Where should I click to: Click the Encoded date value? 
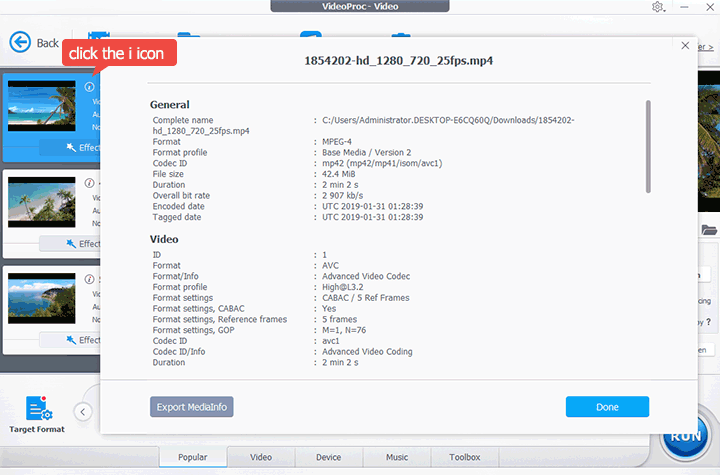(372, 206)
